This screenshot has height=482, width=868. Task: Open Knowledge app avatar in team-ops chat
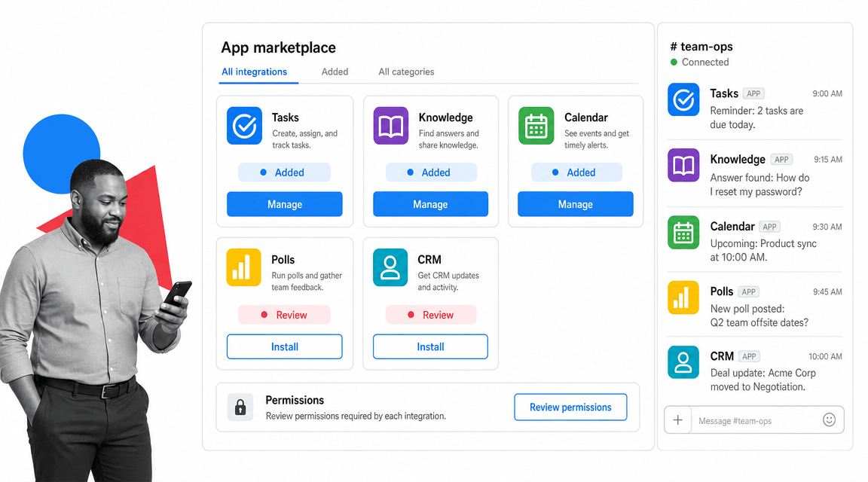click(683, 165)
